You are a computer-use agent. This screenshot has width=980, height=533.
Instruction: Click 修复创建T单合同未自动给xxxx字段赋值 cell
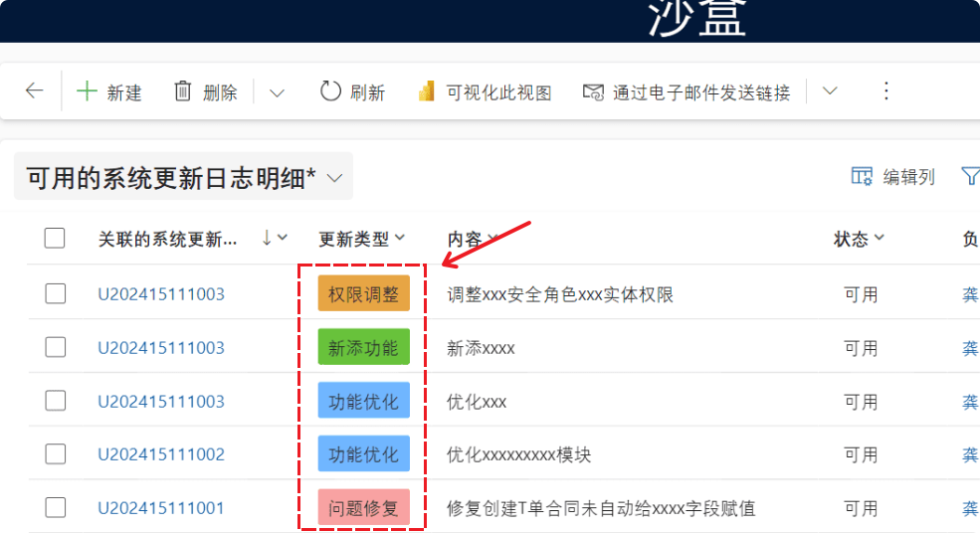tap(601, 508)
